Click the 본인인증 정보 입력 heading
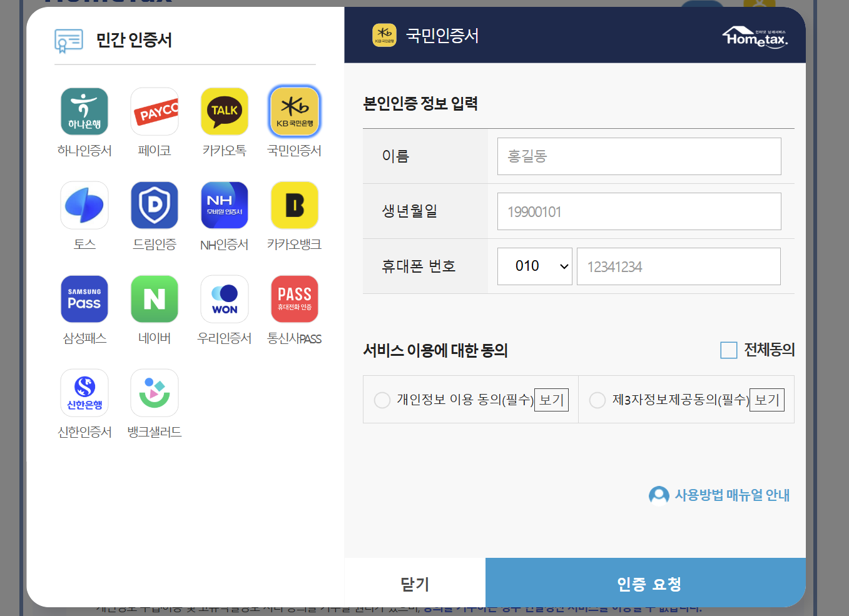The image size is (849, 616). (x=420, y=104)
